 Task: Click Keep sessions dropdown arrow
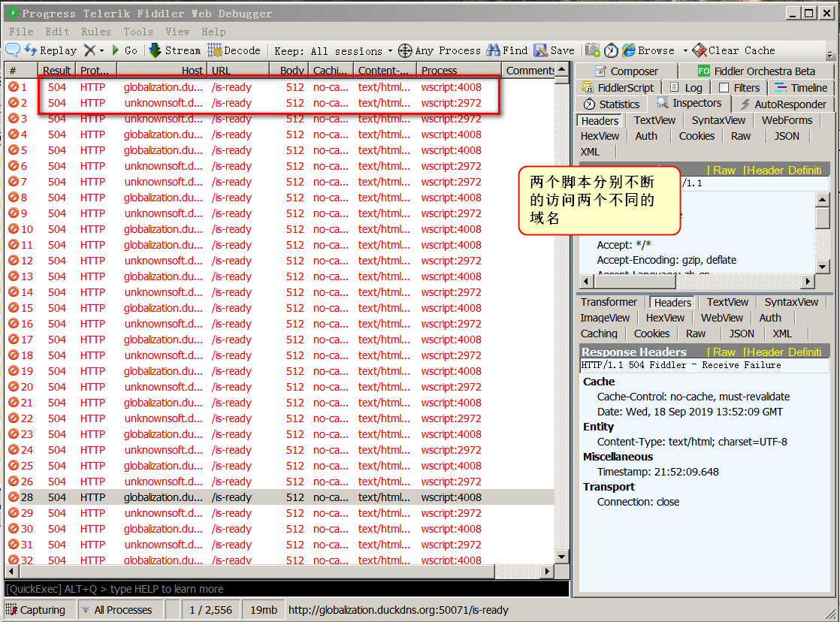[x=390, y=51]
